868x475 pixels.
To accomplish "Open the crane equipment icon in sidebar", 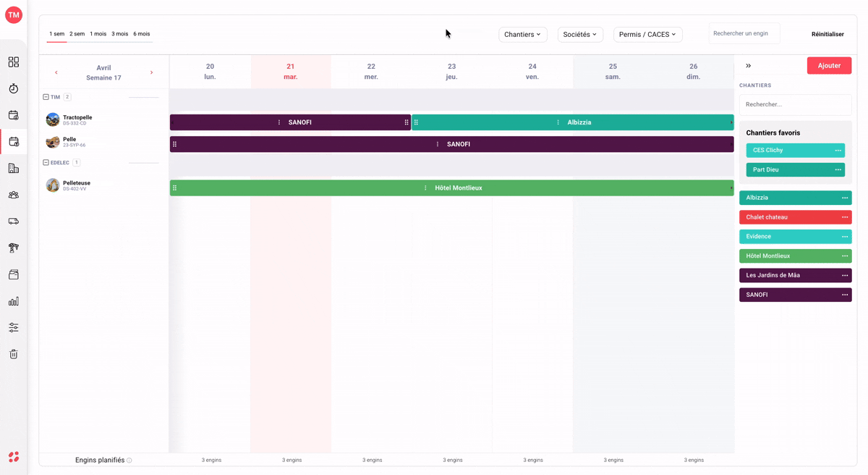I will coord(14,248).
